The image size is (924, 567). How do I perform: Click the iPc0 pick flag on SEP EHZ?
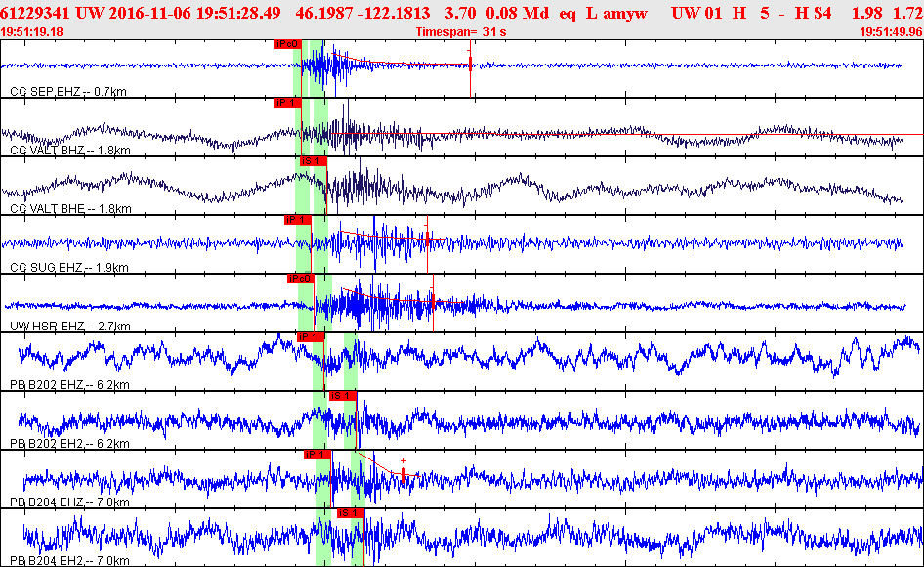(x=287, y=44)
